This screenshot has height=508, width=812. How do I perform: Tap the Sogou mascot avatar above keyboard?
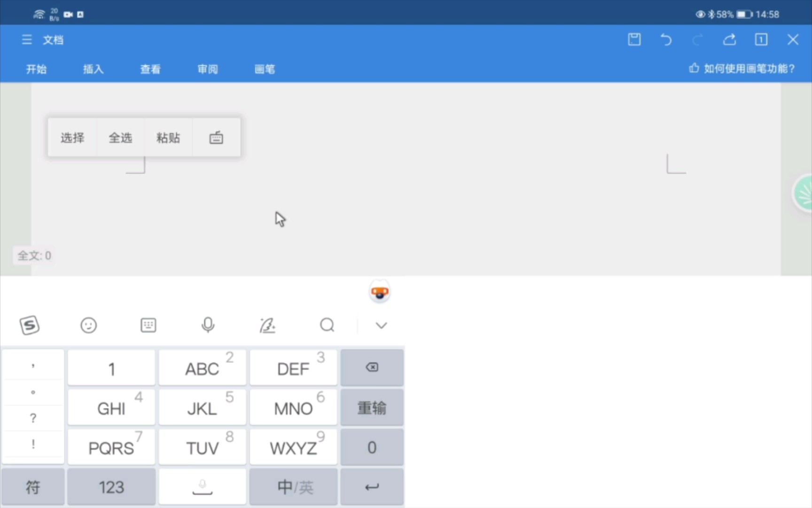tap(380, 292)
